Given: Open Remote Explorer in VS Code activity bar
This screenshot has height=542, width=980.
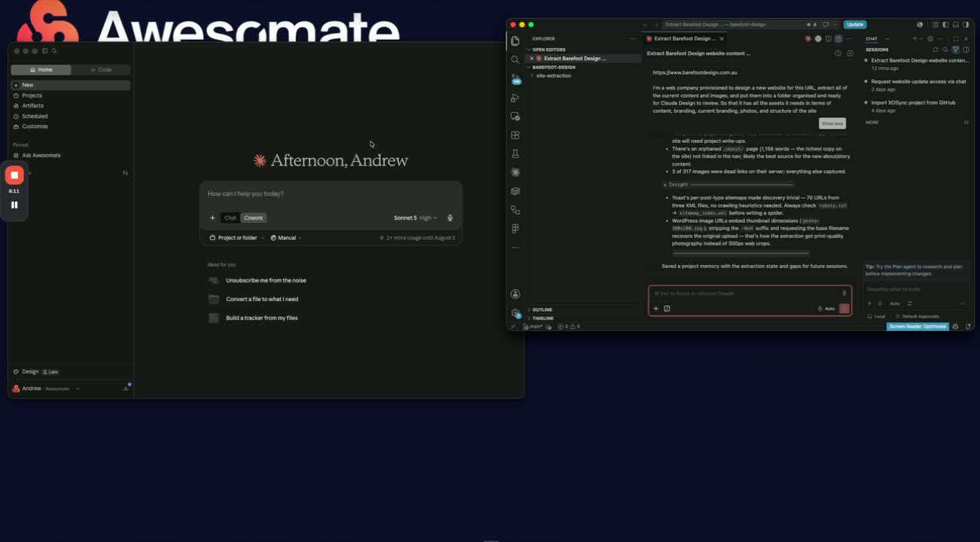Looking at the screenshot, I should coord(515,116).
